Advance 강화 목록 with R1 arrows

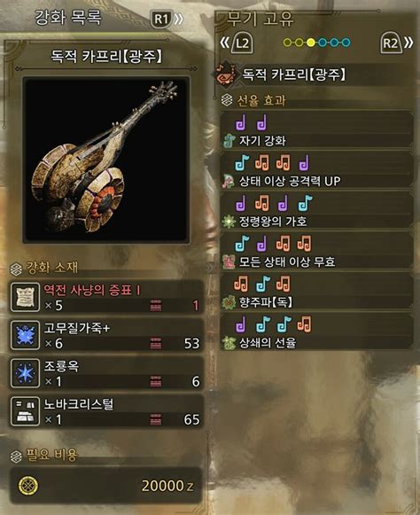(x=167, y=19)
